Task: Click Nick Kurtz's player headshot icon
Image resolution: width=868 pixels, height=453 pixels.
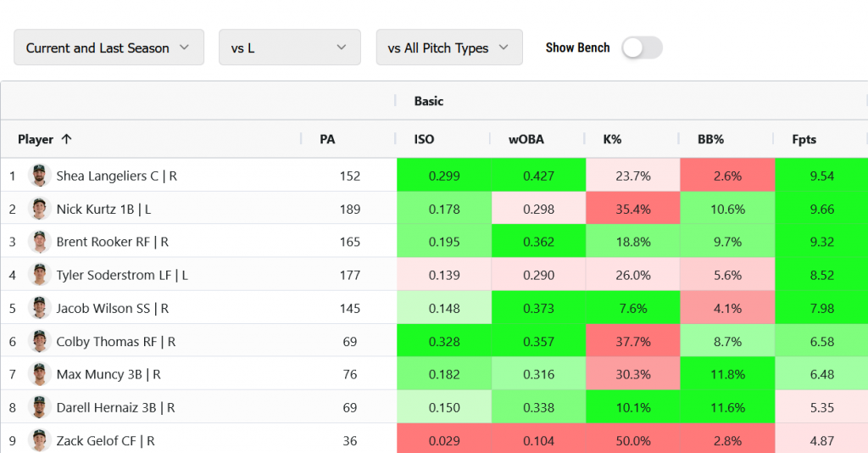Action: [38, 209]
